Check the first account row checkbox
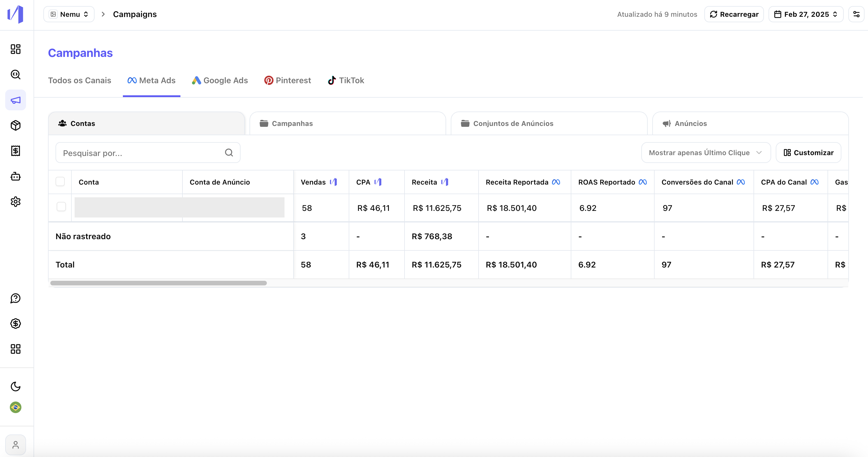868x457 pixels. [61, 207]
